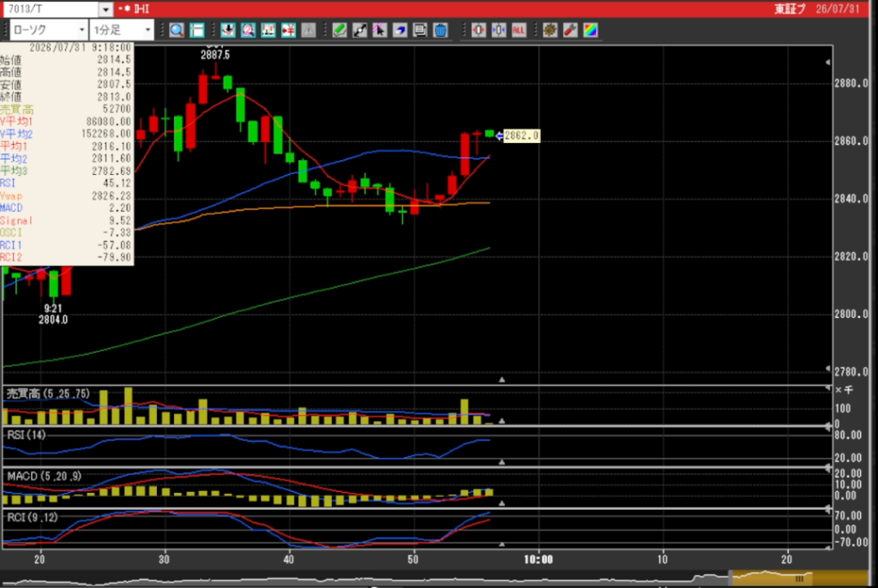Click the 2804.0 low price annotation
The width and height of the screenshot is (878, 588).
pyautogui.click(x=53, y=320)
